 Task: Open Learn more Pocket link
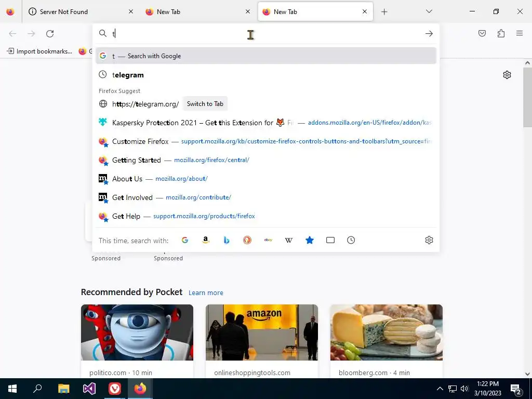[x=206, y=293]
